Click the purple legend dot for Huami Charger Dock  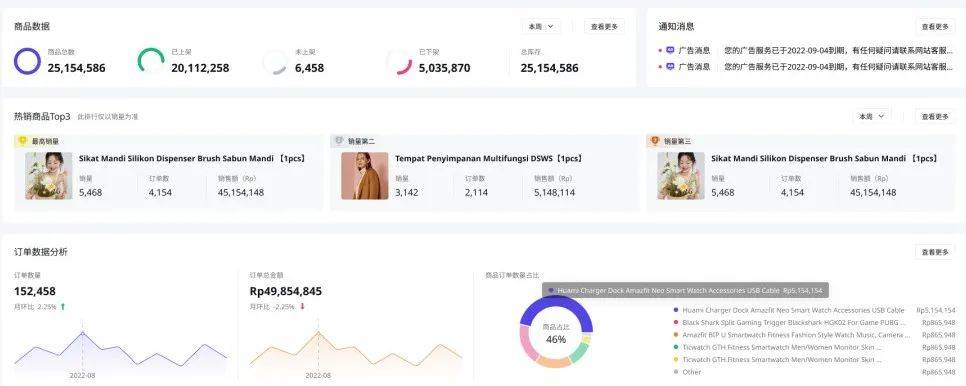pyautogui.click(x=676, y=310)
